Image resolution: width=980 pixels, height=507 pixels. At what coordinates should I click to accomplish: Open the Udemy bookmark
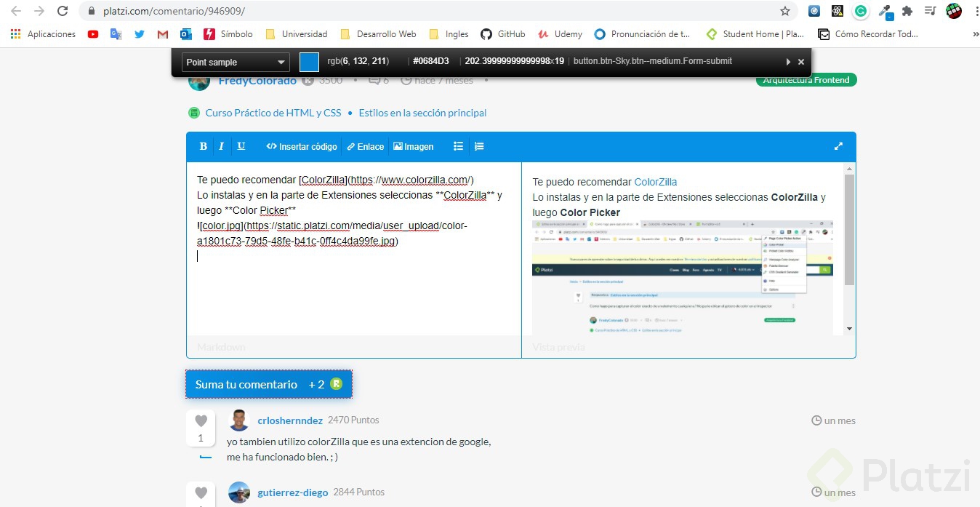(x=560, y=34)
